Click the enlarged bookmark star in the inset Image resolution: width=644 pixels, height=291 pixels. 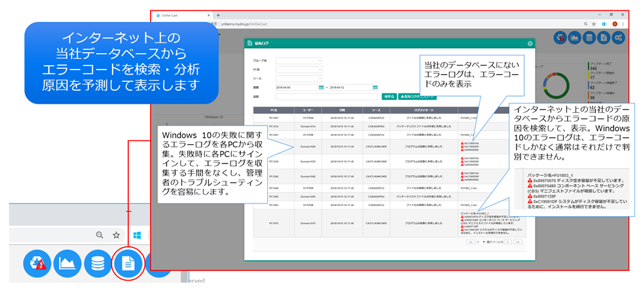(116, 235)
